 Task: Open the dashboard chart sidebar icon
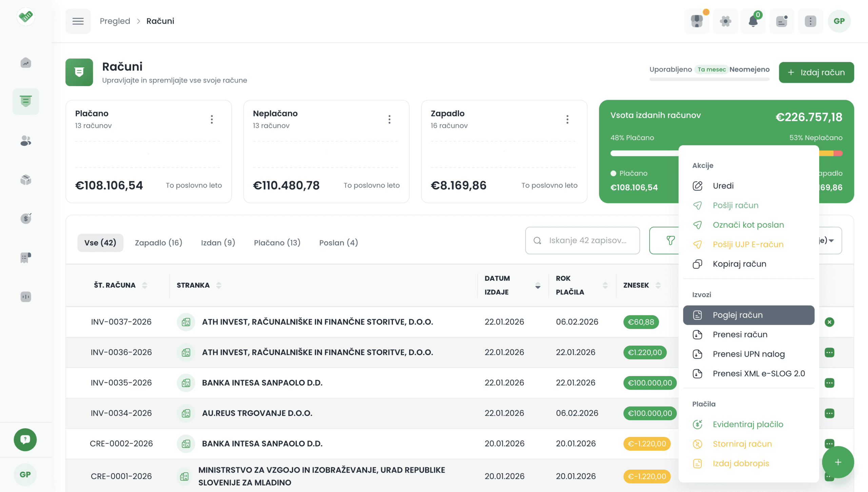[x=26, y=63]
